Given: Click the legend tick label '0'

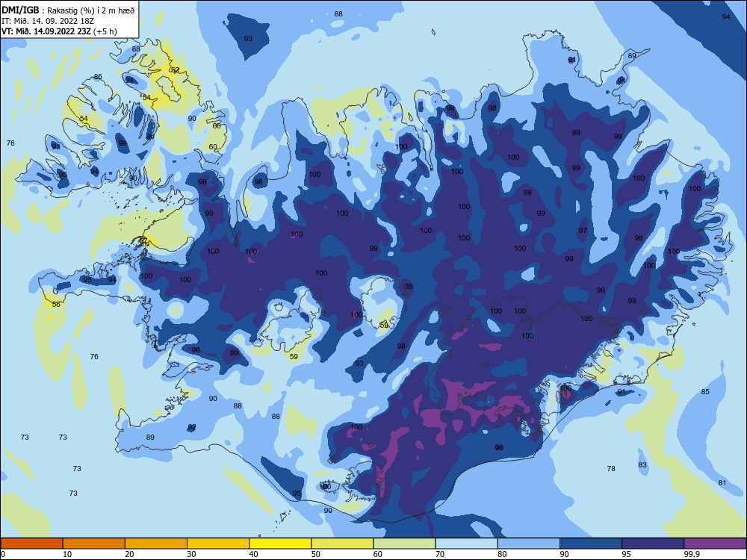Looking at the screenshot, I should tap(3, 554).
